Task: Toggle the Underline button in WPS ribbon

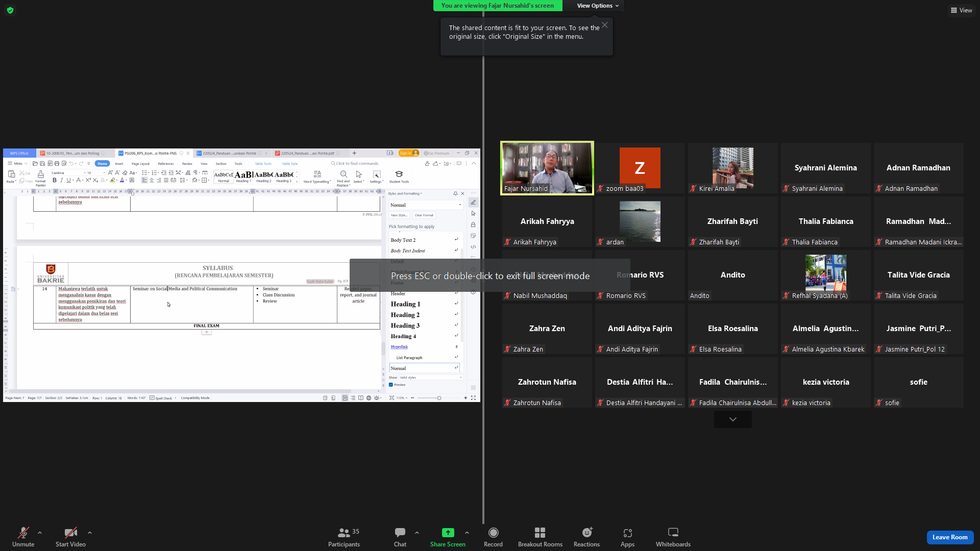Action: (68, 180)
